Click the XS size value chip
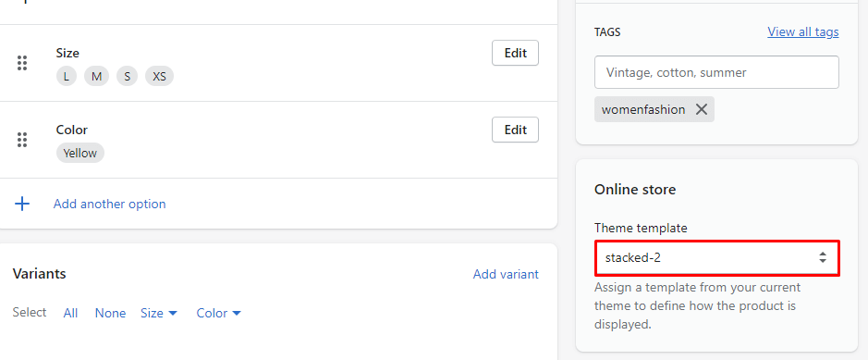 click(x=159, y=77)
